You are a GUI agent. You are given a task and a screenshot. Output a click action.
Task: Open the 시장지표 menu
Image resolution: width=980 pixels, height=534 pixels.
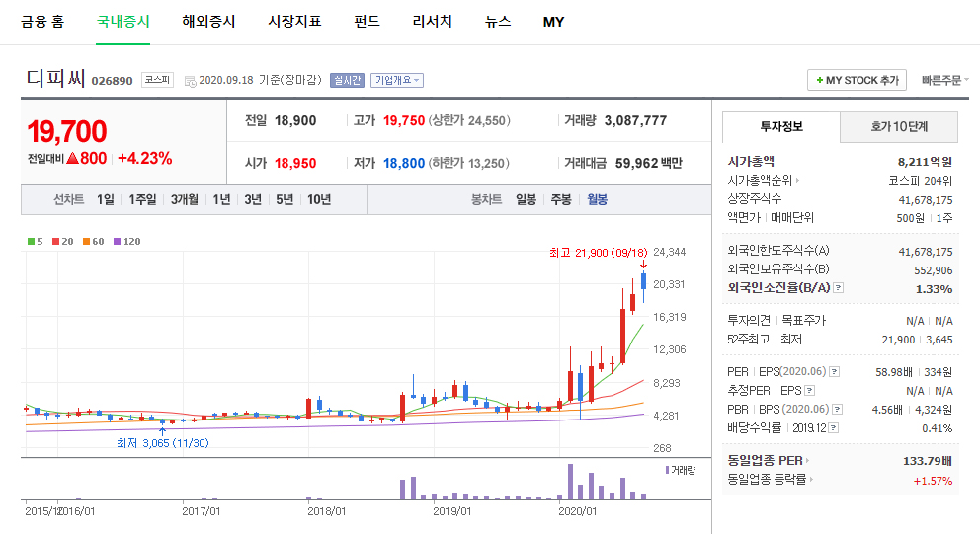pyautogui.click(x=294, y=22)
